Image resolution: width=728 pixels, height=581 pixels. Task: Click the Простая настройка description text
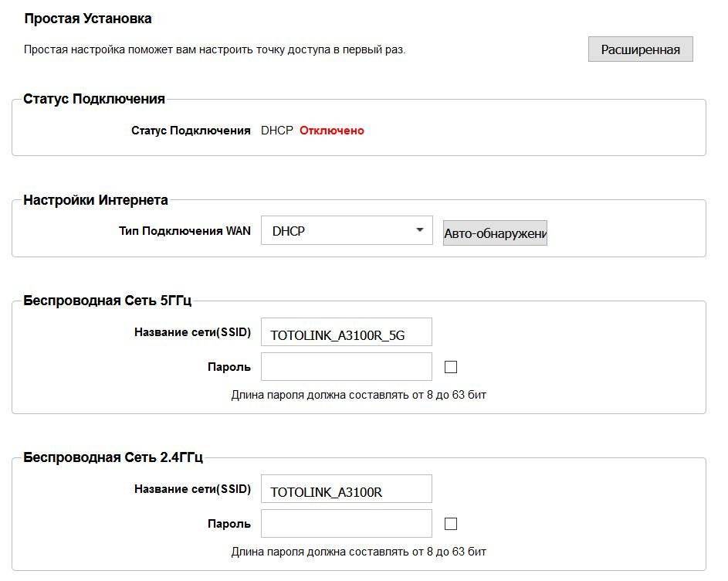pyautogui.click(x=214, y=49)
